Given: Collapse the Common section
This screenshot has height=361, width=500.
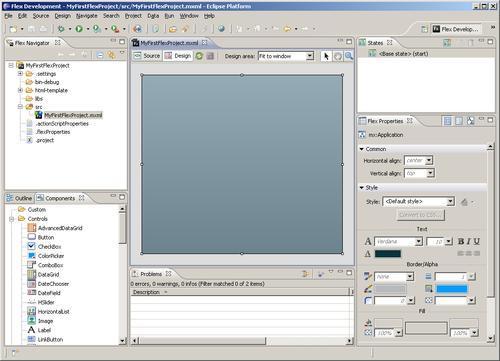Looking at the screenshot, I should pyautogui.click(x=362, y=149).
